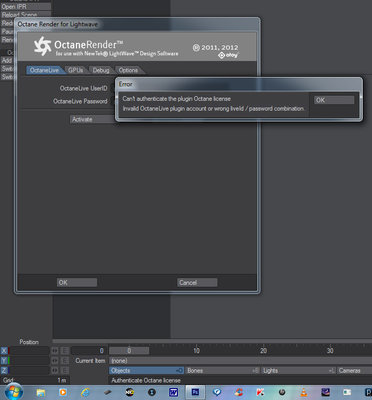Open the Windows Start orb

point(13,392)
